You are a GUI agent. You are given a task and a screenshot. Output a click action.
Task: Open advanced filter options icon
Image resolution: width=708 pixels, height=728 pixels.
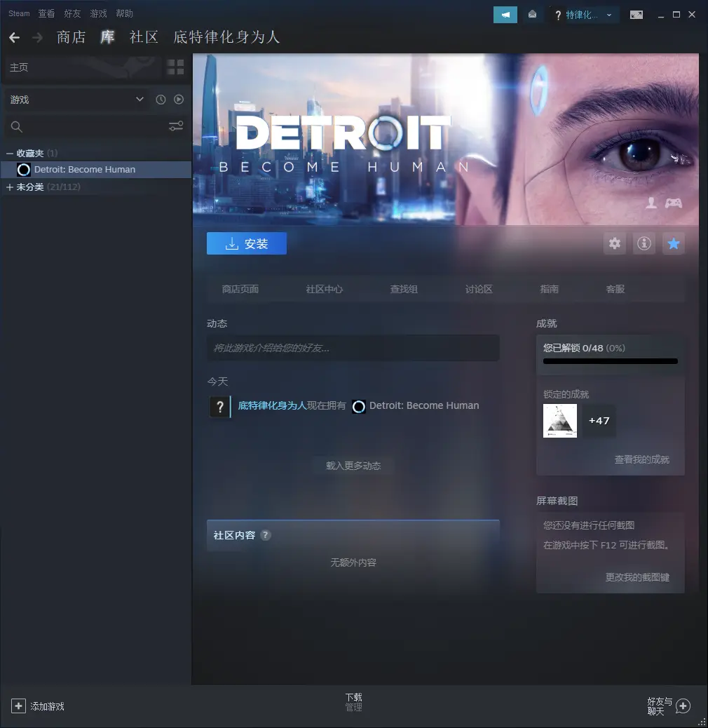(176, 126)
